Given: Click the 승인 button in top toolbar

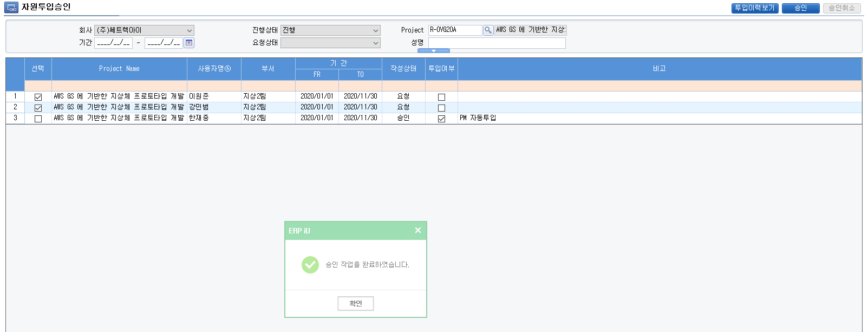Looking at the screenshot, I should point(800,8).
